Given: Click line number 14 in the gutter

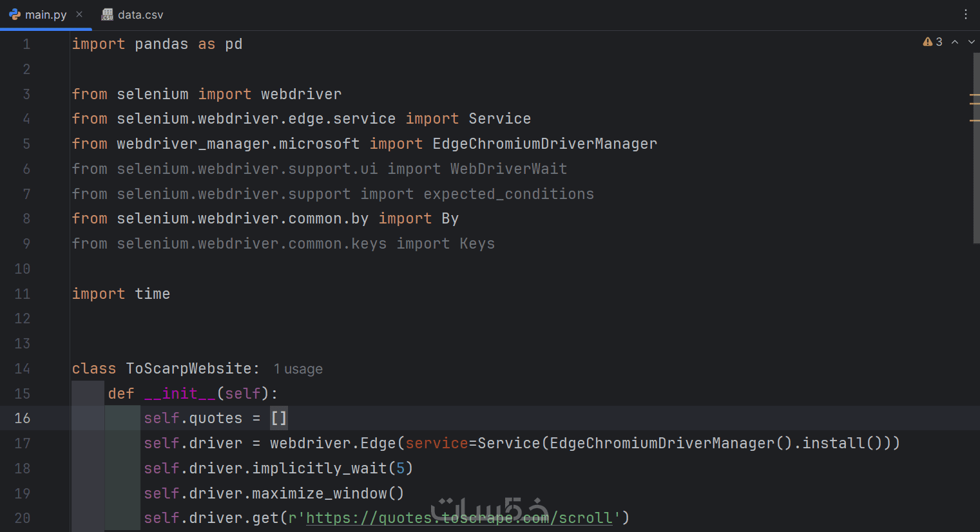Looking at the screenshot, I should tap(23, 368).
